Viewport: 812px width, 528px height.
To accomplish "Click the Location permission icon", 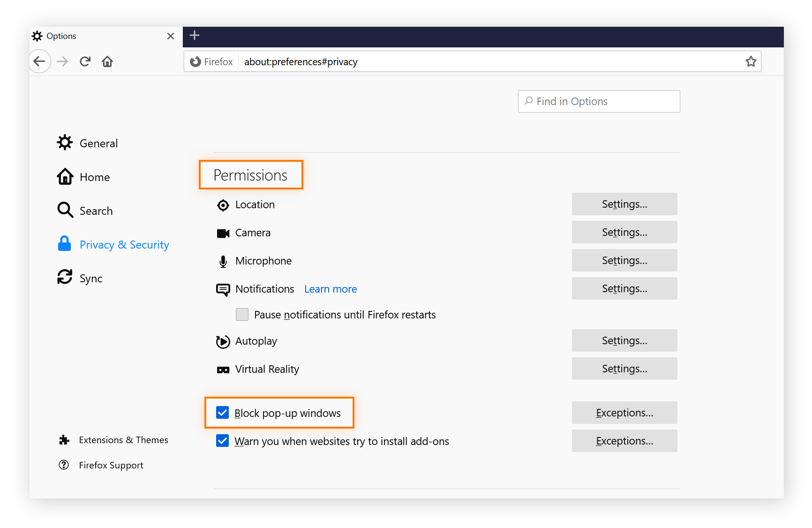I will click(x=223, y=205).
